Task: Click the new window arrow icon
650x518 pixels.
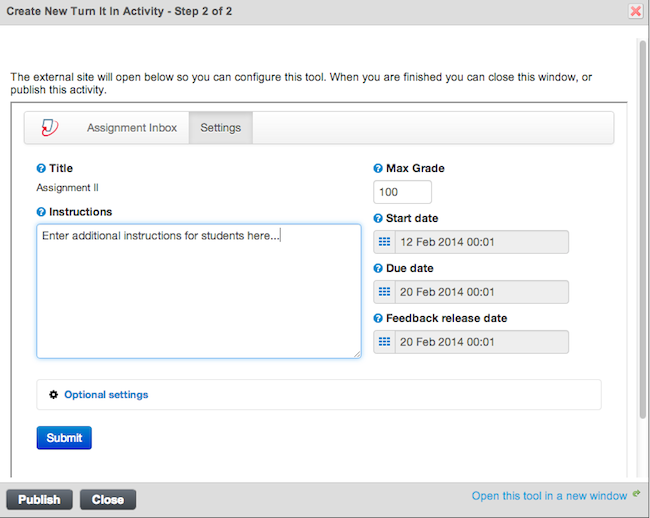Action: click(x=636, y=493)
